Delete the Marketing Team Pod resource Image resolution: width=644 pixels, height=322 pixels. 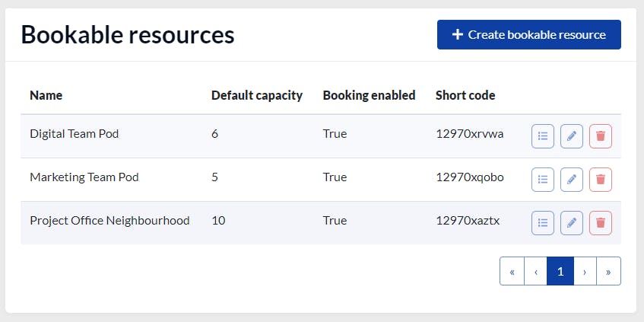601,180
